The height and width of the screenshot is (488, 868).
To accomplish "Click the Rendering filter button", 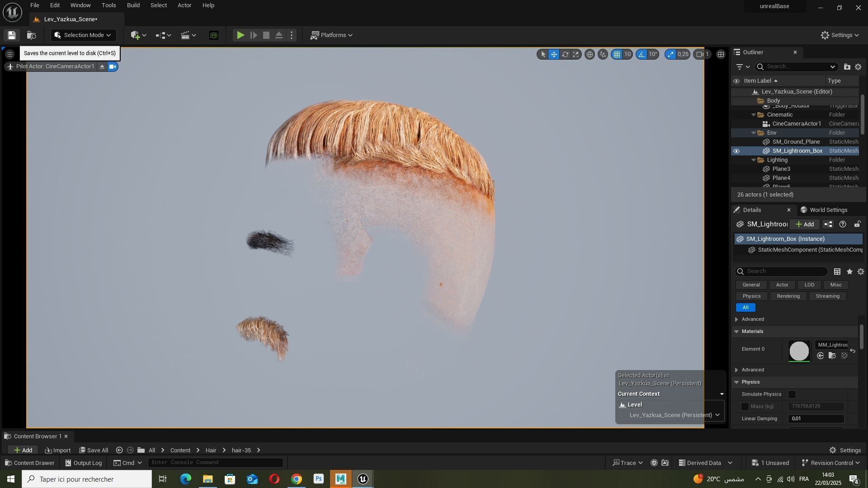I will tap(788, 296).
